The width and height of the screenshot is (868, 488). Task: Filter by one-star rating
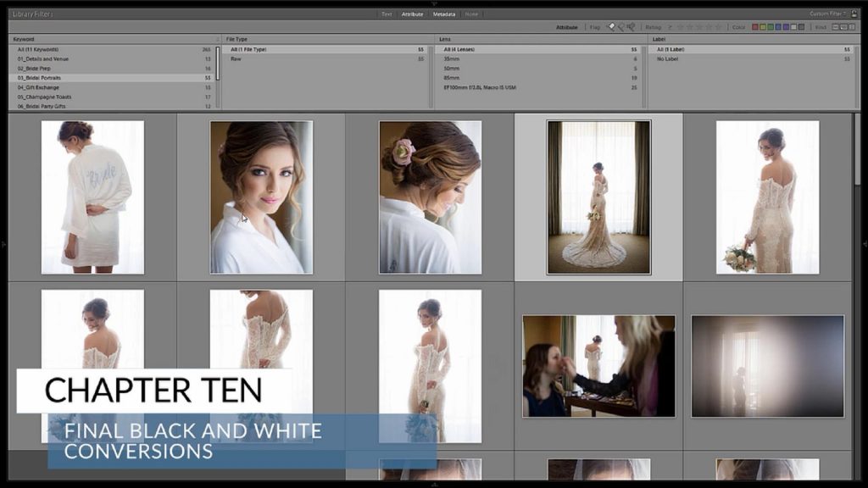tap(681, 27)
